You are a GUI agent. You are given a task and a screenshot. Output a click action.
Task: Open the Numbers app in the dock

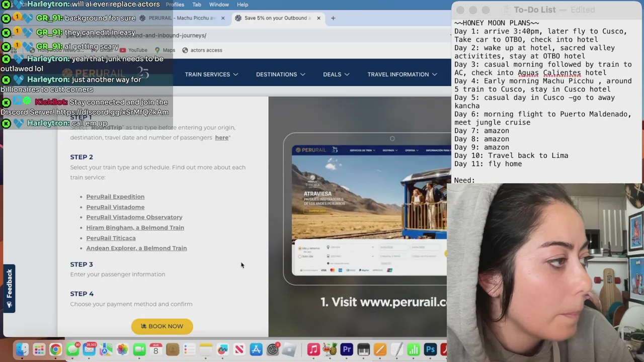click(413, 349)
